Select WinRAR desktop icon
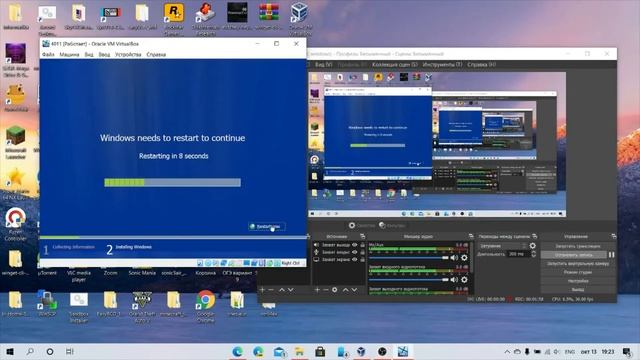Viewport: 640px width, 360px height. (x=269, y=16)
